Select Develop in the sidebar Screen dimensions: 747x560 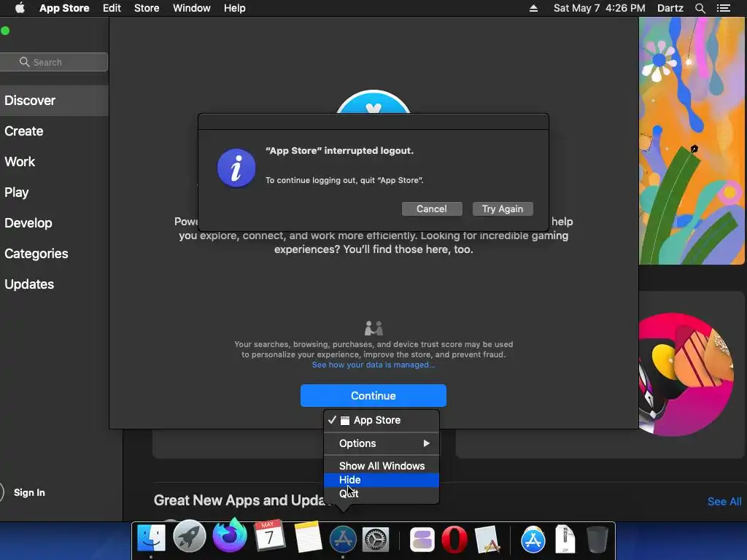54,223
